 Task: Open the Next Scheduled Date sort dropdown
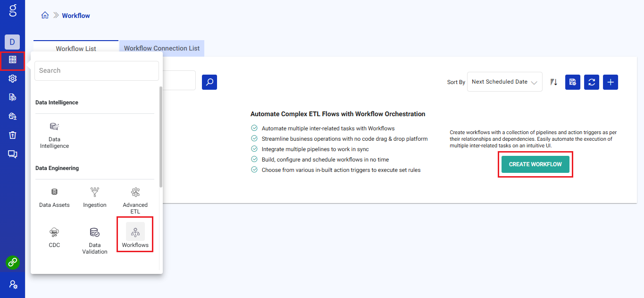pos(504,82)
